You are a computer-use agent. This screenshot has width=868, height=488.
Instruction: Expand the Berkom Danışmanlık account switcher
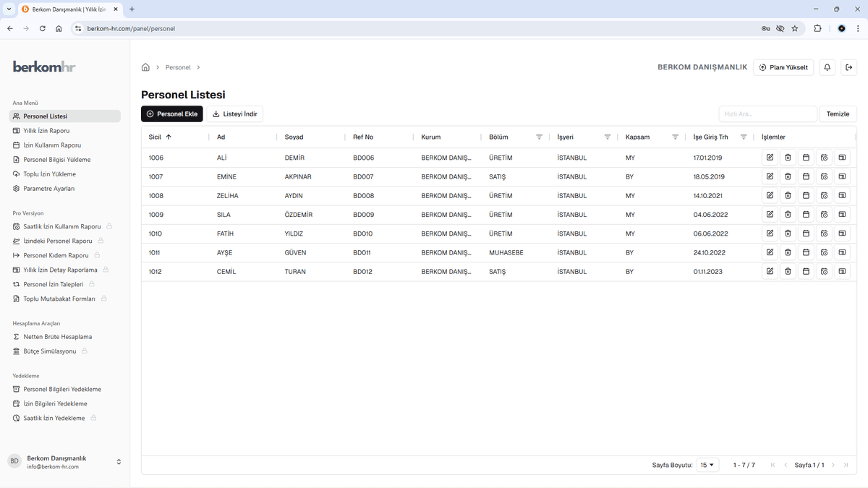pyautogui.click(x=119, y=462)
